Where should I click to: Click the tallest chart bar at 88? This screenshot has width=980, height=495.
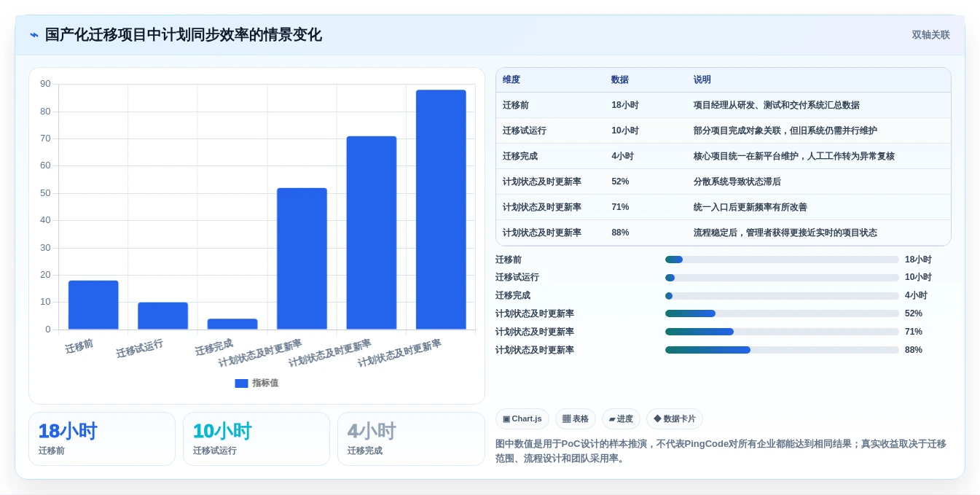coord(441,209)
